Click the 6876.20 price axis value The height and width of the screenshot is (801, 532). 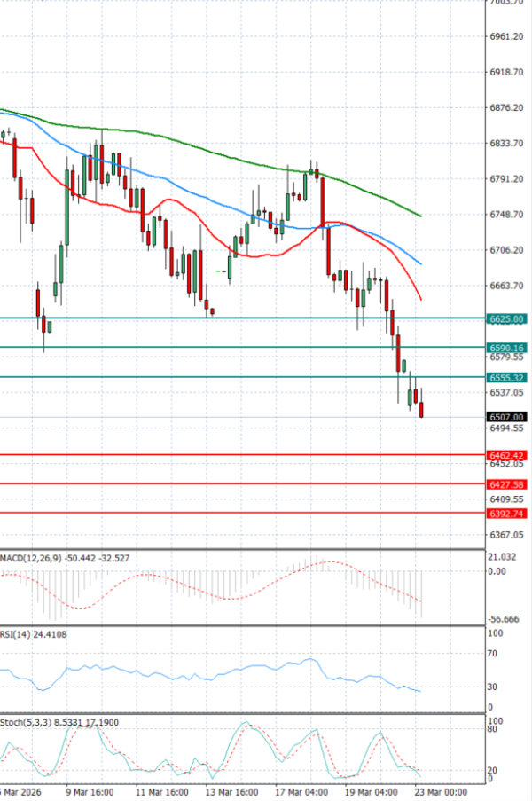[x=505, y=108]
